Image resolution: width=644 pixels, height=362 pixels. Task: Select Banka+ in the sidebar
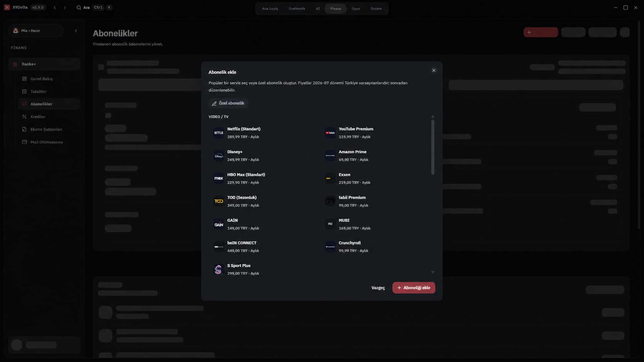pos(44,64)
